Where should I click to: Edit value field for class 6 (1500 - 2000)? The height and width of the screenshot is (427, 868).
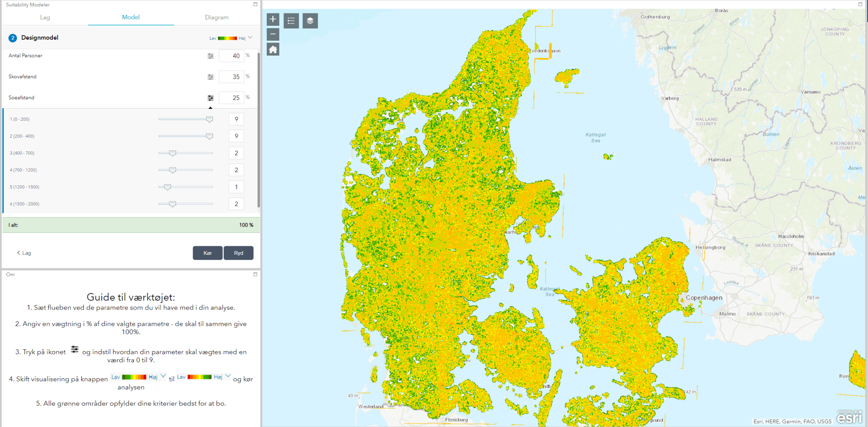236,204
